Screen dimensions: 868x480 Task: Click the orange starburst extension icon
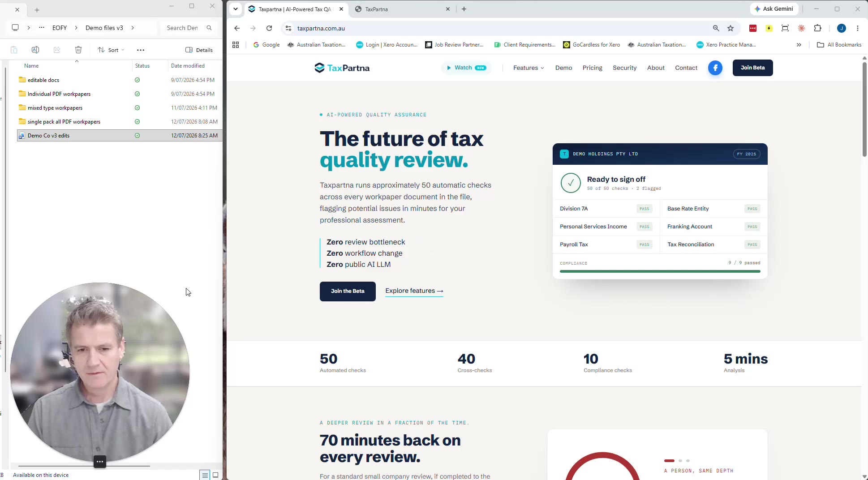[801, 28]
